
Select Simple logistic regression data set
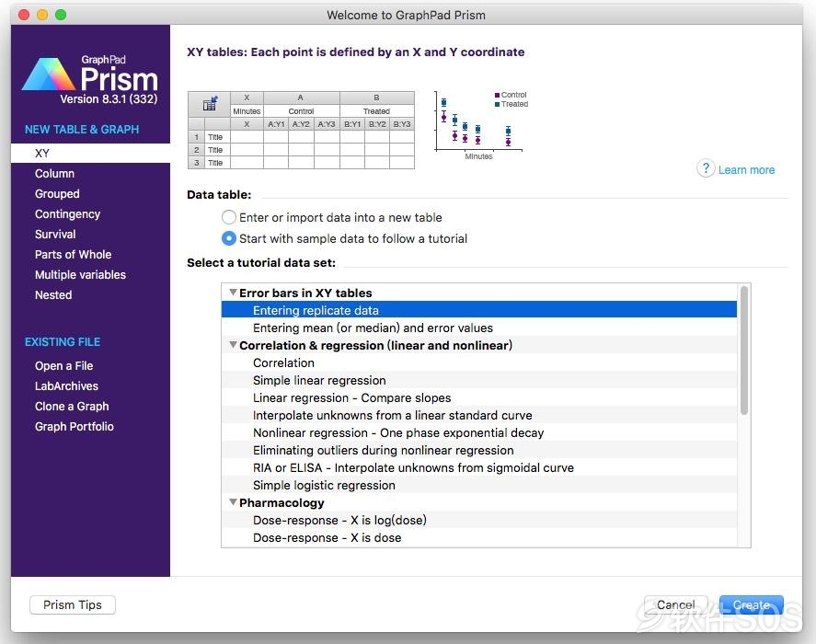478,485
